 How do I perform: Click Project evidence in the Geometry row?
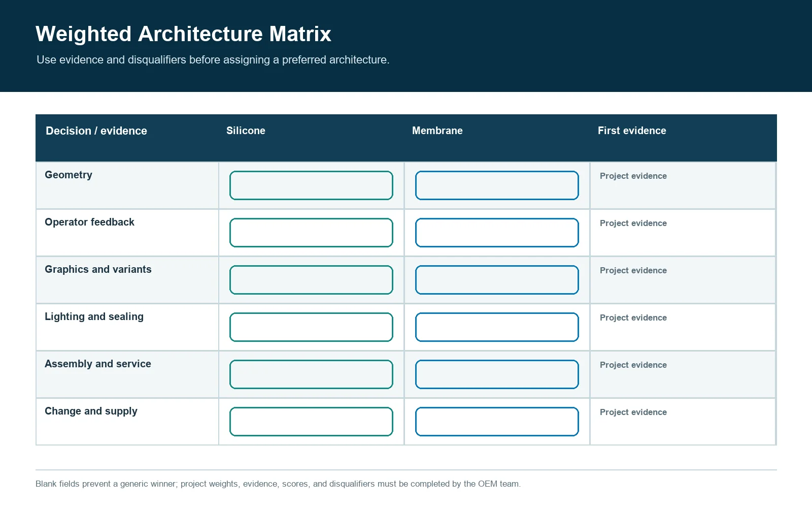(x=633, y=176)
